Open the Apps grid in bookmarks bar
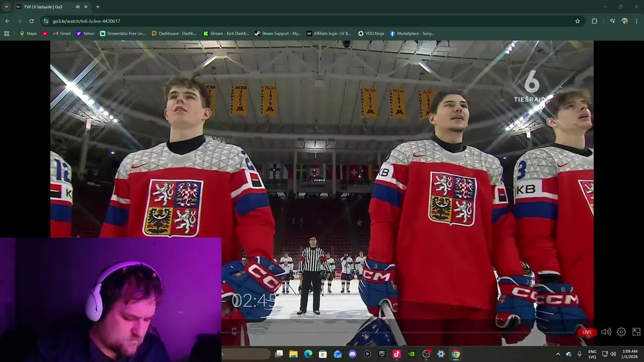644x362 pixels. (7, 34)
